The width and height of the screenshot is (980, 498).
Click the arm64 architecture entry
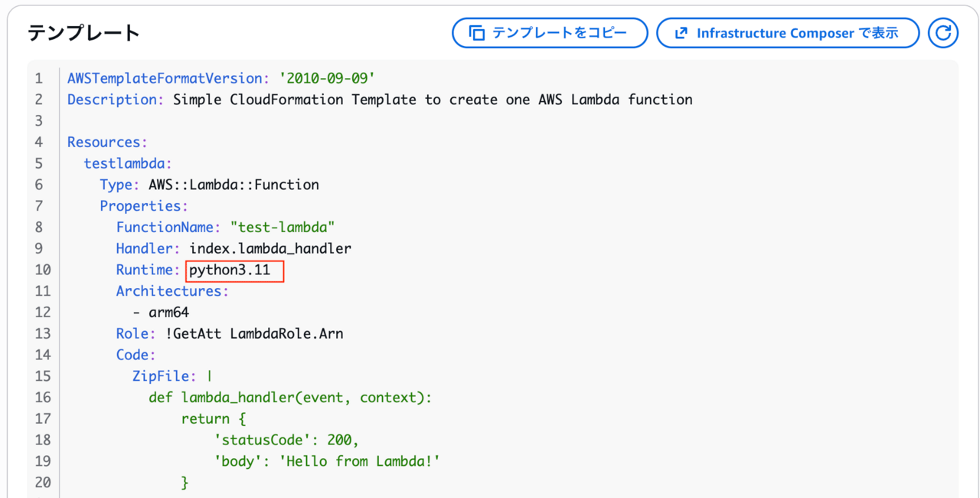[x=168, y=313]
